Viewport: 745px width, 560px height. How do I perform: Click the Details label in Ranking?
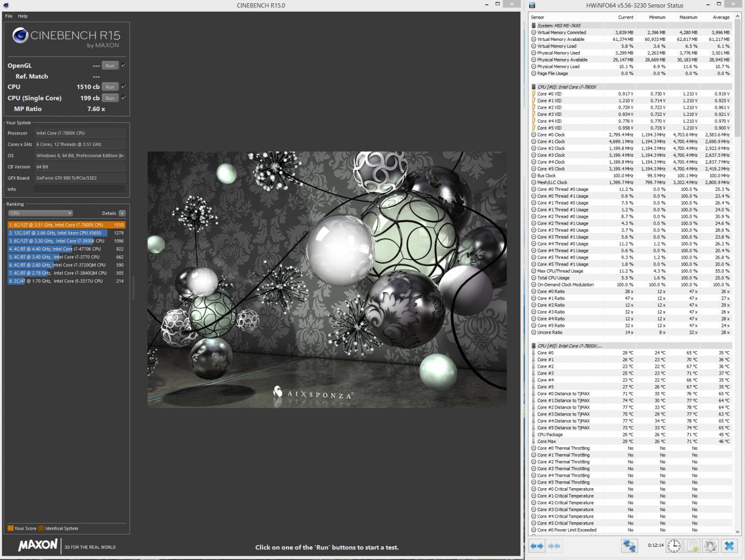coord(109,213)
